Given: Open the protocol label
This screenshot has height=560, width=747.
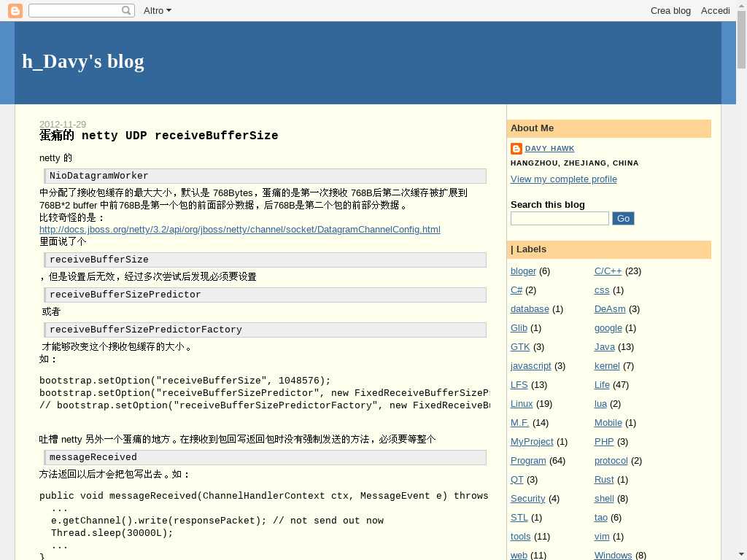Looking at the screenshot, I should tap(611, 461).
